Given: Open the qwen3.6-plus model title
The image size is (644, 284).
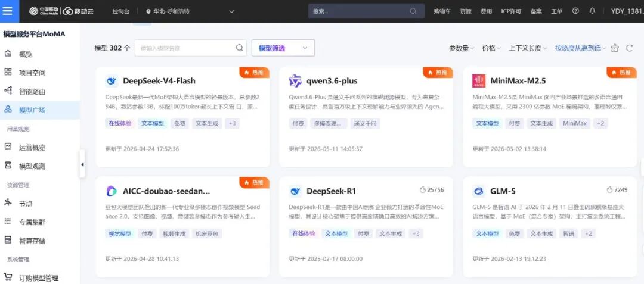Looking at the screenshot, I should pyautogui.click(x=332, y=81).
